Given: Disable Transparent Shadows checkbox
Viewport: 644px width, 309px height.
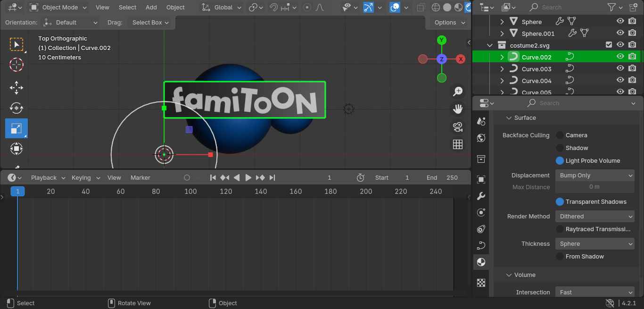Looking at the screenshot, I should click(560, 202).
